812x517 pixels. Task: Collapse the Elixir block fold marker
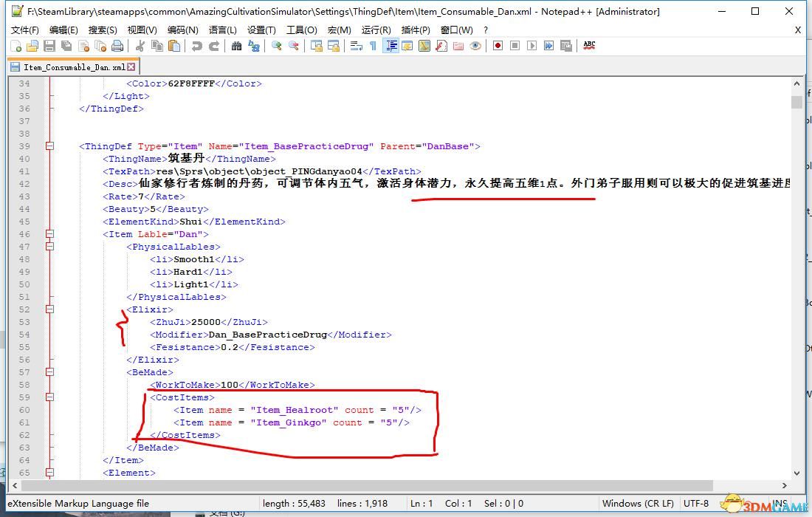tap(49, 309)
